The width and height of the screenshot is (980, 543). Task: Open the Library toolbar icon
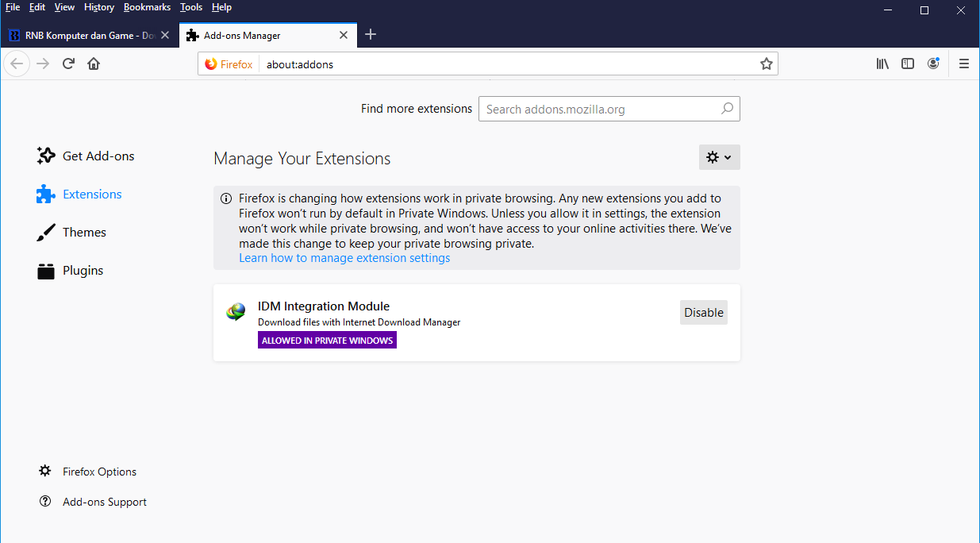pyautogui.click(x=882, y=64)
